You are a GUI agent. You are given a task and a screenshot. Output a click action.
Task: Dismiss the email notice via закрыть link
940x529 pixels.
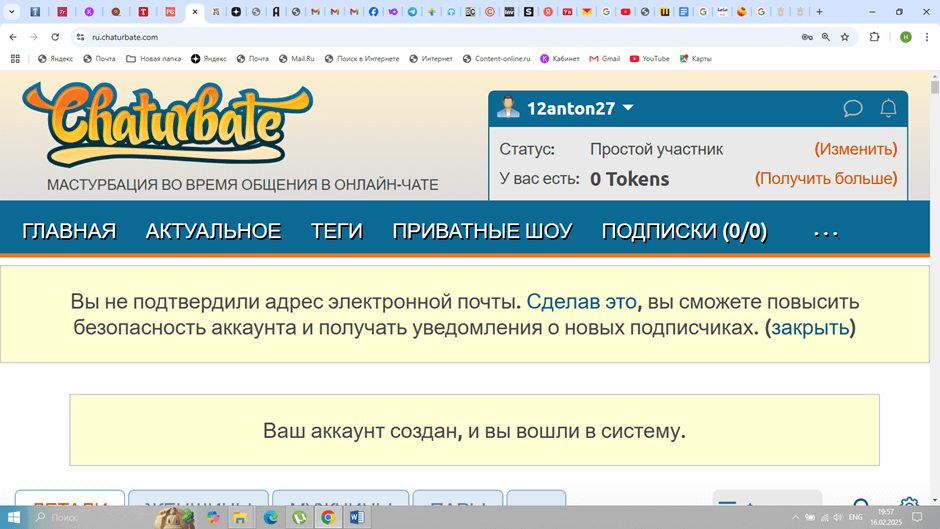[810, 327]
